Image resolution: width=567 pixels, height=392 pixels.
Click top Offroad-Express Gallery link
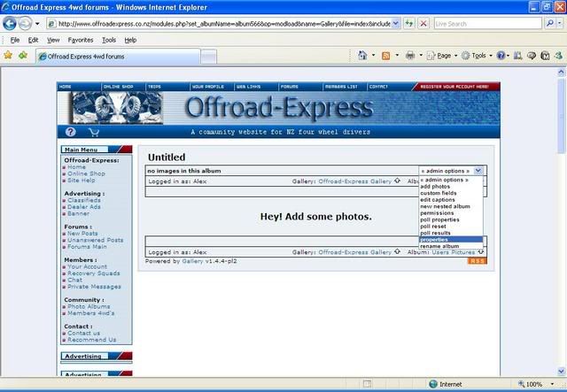click(354, 181)
